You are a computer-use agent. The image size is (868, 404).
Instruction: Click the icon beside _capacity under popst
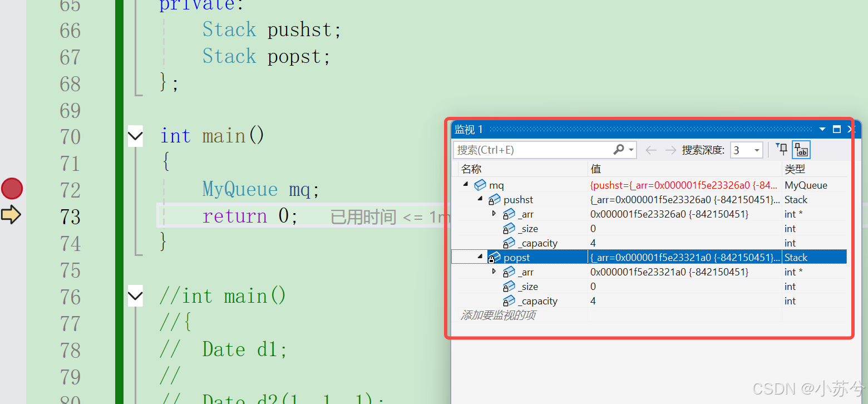click(x=509, y=301)
